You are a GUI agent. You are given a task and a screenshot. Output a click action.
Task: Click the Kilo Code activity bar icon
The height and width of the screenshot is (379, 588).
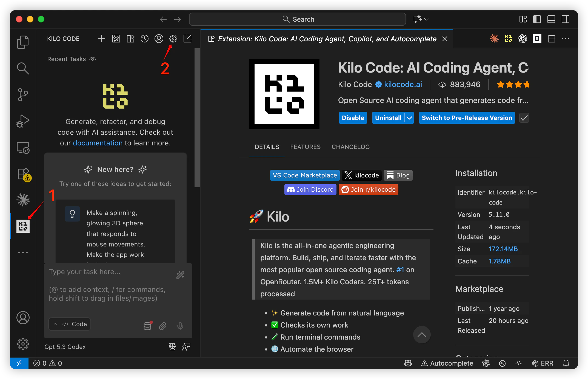coord(23,226)
